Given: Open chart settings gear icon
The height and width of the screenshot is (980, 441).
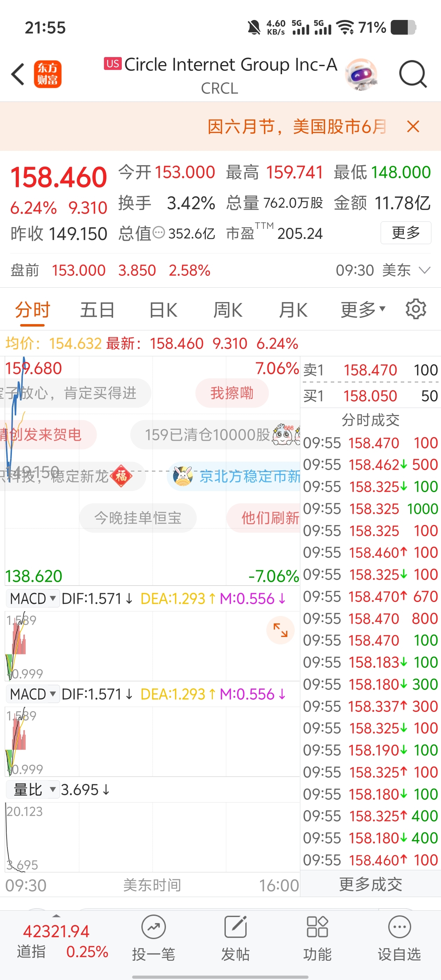Looking at the screenshot, I should [x=415, y=309].
